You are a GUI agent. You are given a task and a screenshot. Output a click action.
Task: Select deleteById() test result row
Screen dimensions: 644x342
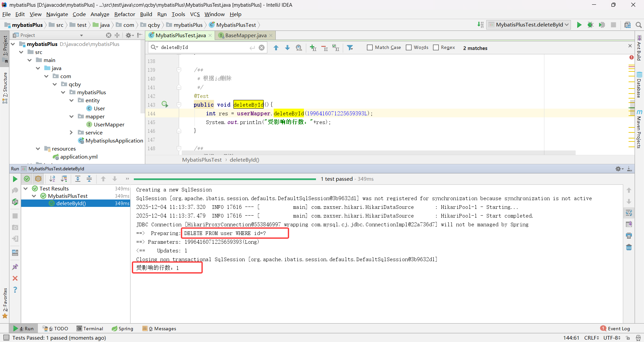pyautogui.click(x=76, y=203)
